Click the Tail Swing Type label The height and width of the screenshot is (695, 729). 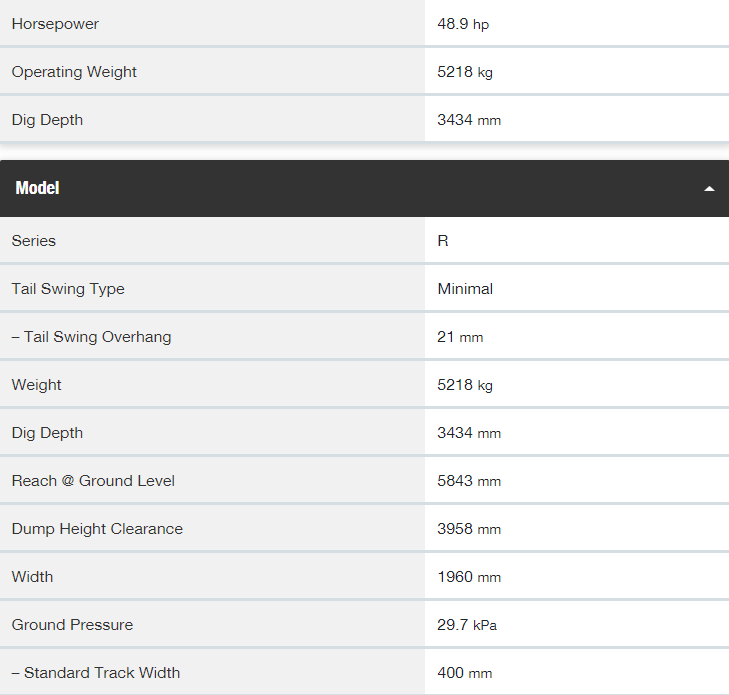tap(68, 289)
